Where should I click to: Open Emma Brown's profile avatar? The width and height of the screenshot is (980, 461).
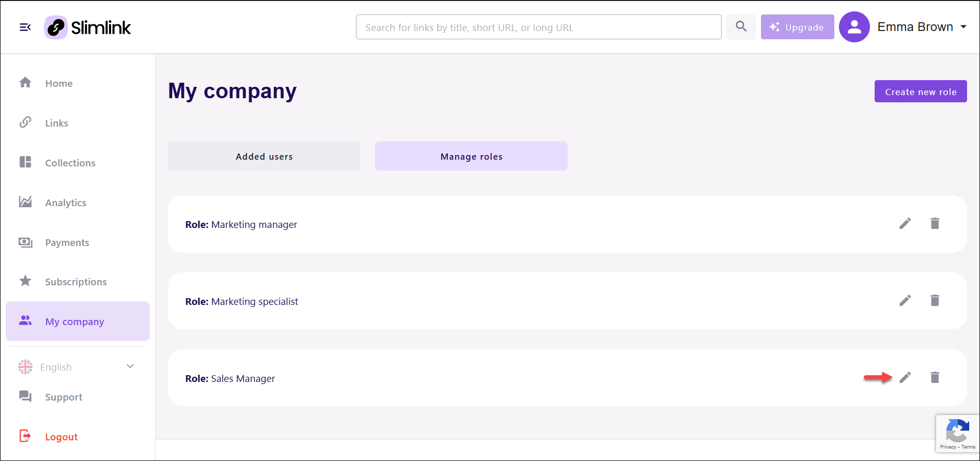coord(854,27)
